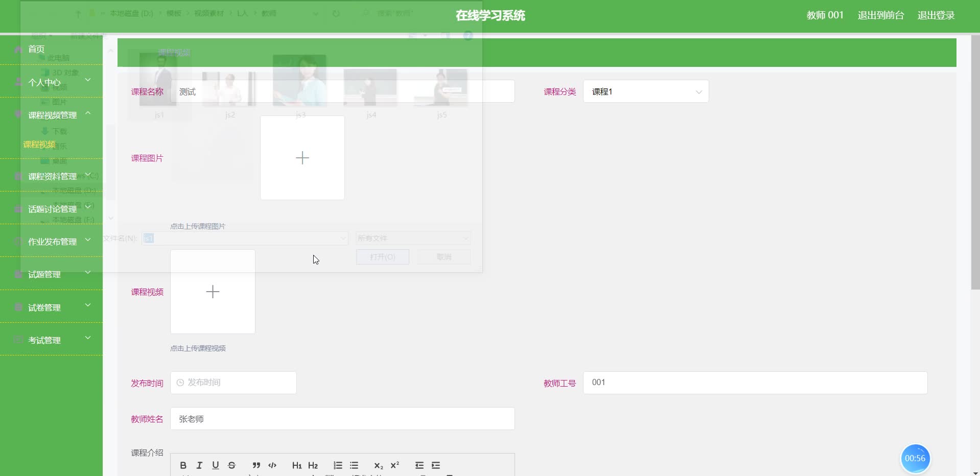Click the 课程介绍 label
This screenshot has width=980, height=476.
[x=147, y=453]
